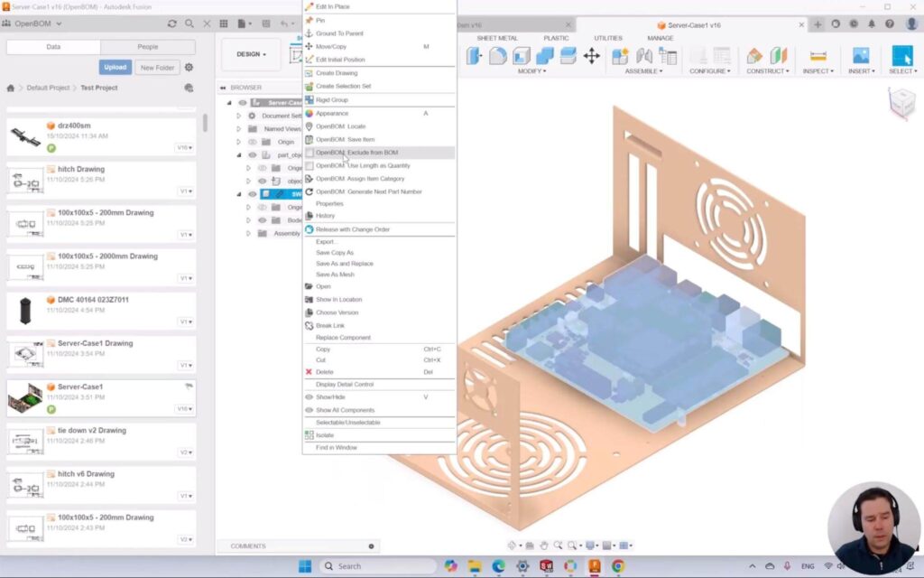Open the CONSTRUCT dropdown menu
This screenshot has width=924, height=578.
pos(768,71)
